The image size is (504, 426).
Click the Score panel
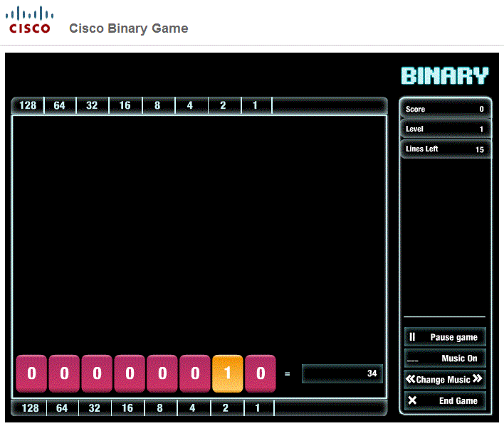(445, 109)
